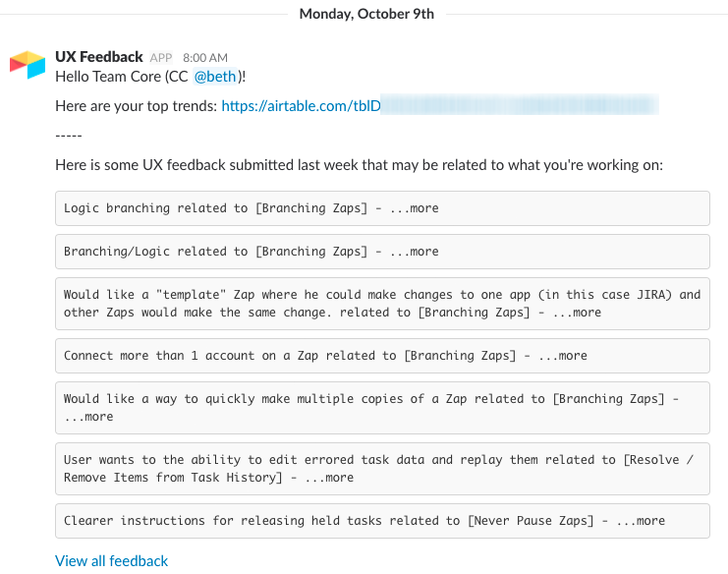
Task: Open the @beth mention
Action: [215, 76]
